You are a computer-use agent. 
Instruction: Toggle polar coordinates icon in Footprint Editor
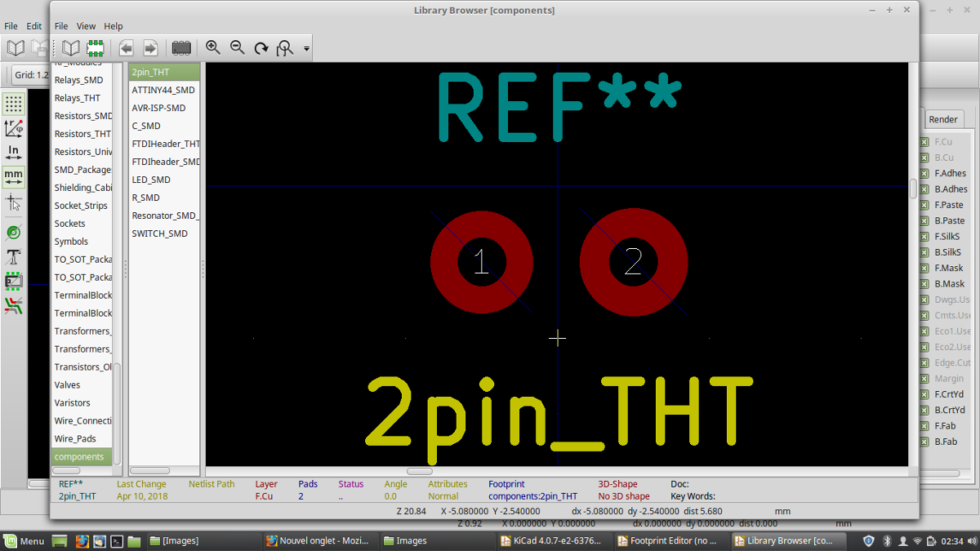(14, 128)
